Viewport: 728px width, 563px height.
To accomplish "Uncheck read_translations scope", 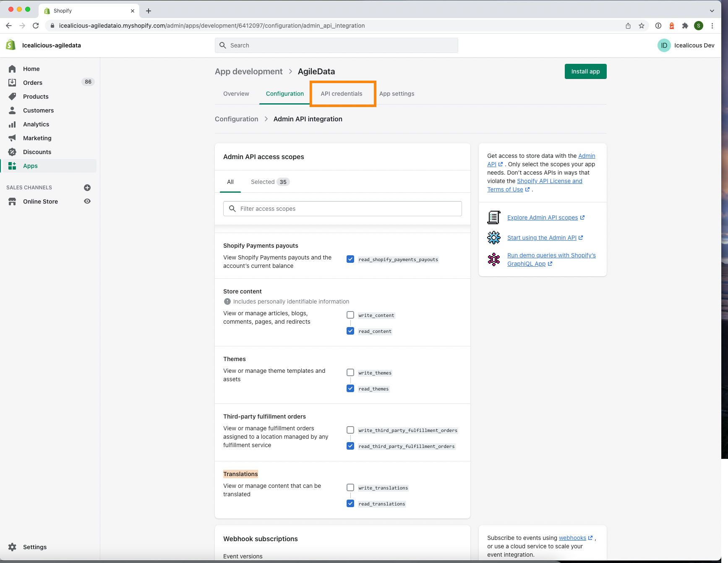I will tap(350, 503).
